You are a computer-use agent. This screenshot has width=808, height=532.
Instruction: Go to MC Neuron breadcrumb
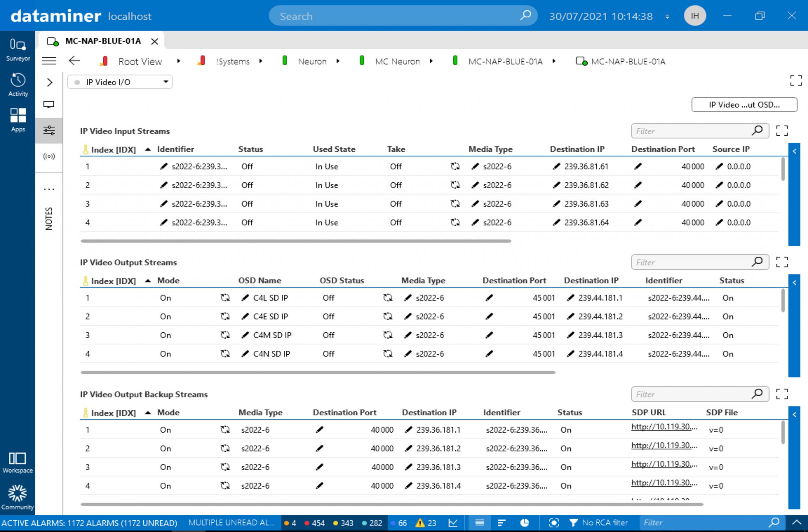397,61
